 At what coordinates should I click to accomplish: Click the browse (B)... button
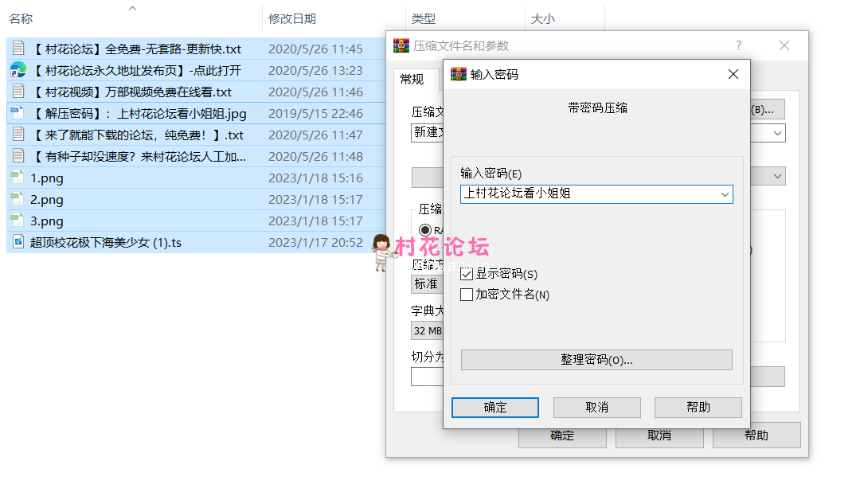point(767,109)
